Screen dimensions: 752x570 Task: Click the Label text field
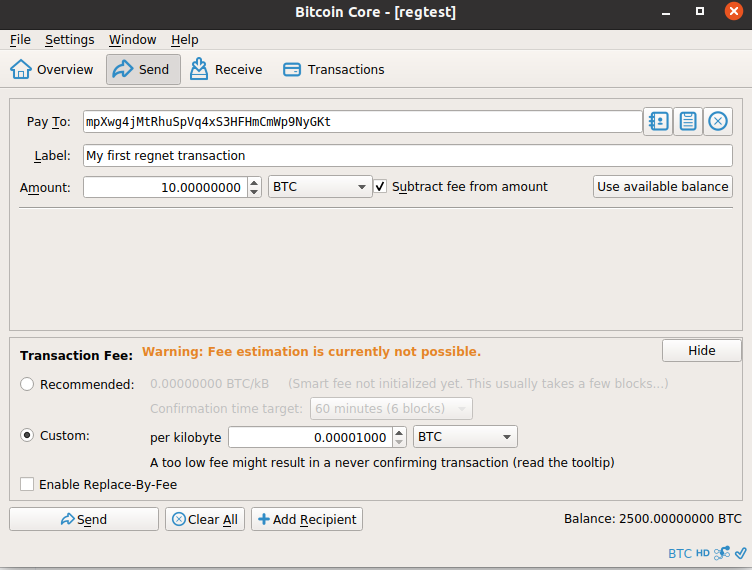[408, 155]
